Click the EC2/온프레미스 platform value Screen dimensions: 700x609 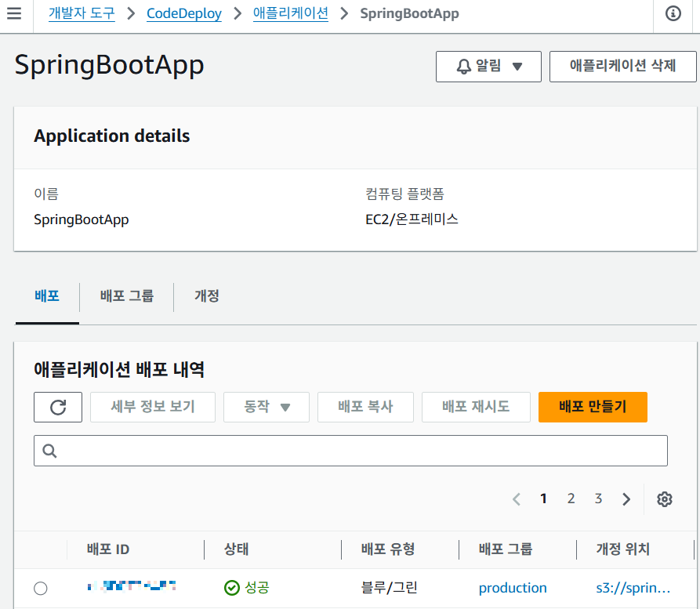(x=412, y=219)
